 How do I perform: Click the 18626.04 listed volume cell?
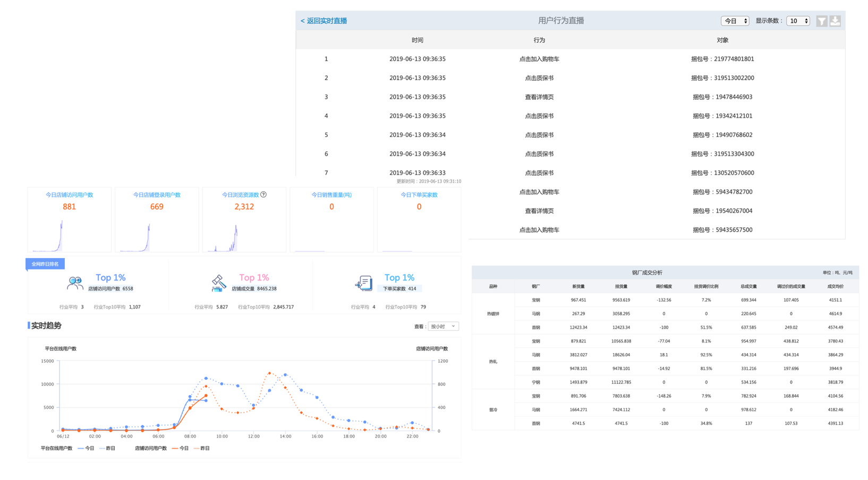[x=621, y=355]
